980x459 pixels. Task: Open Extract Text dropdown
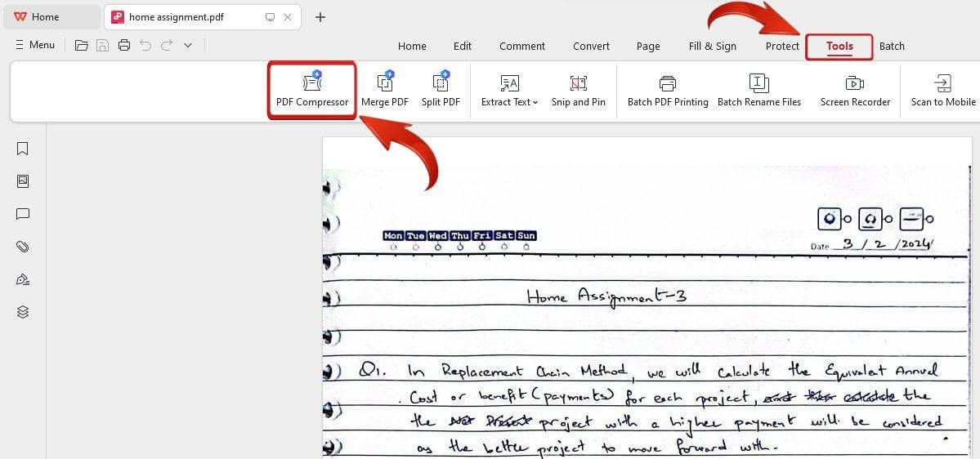(509, 91)
